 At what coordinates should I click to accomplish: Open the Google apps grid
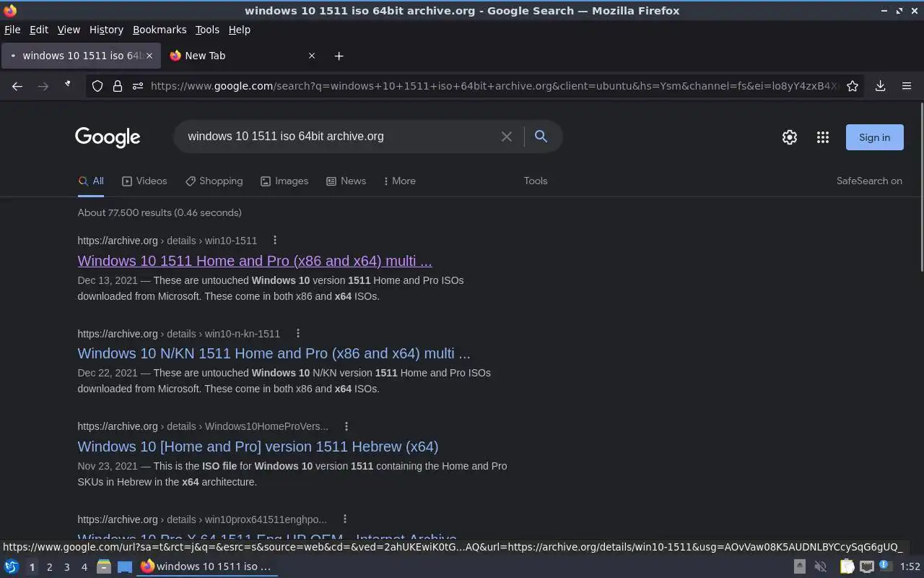[822, 137]
